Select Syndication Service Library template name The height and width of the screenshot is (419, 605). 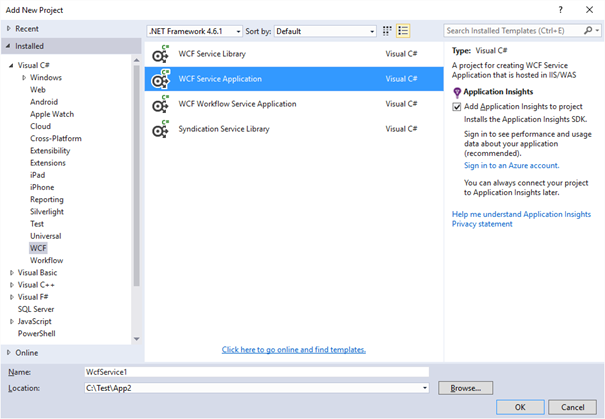[224, 129]
